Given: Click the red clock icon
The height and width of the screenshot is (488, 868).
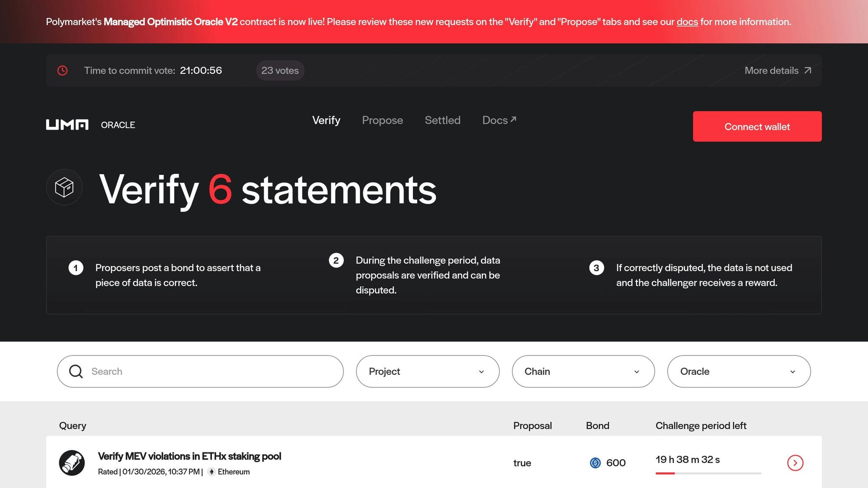Looking at the screenshot, I should point(62,70).
